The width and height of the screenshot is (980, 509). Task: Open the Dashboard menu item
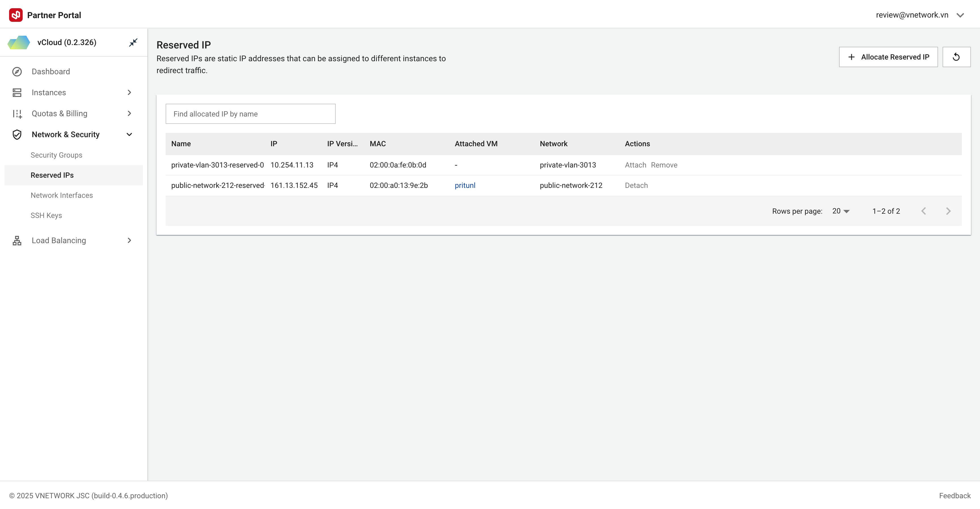click(x=74, y=71)
